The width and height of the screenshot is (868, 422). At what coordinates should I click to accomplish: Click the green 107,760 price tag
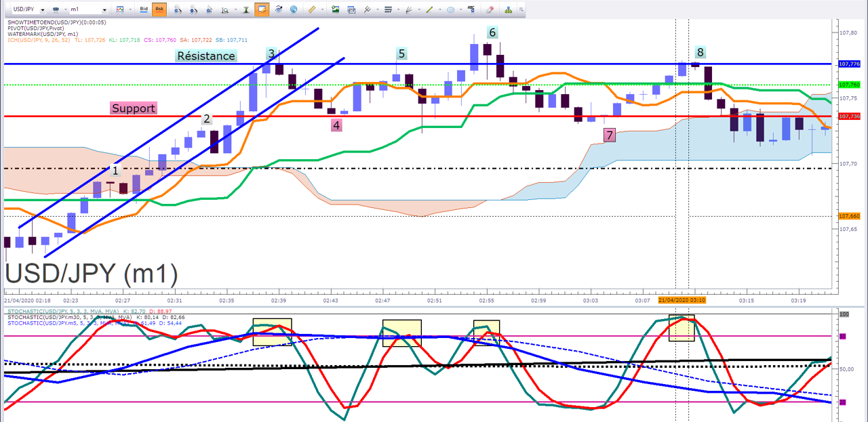pos(849,85)
